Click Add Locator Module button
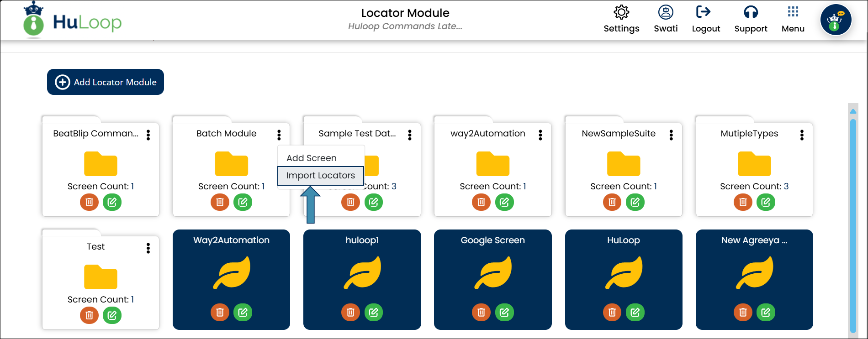This screenshot has width=868, height=339. pos(106,82)
